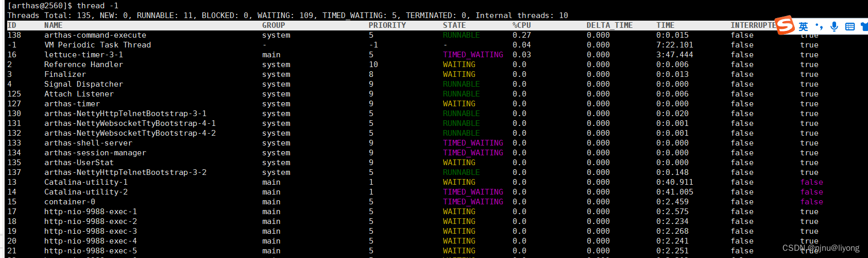Select thread name arthas-session-manager
The image size is (868, 258).
point(95,153)
